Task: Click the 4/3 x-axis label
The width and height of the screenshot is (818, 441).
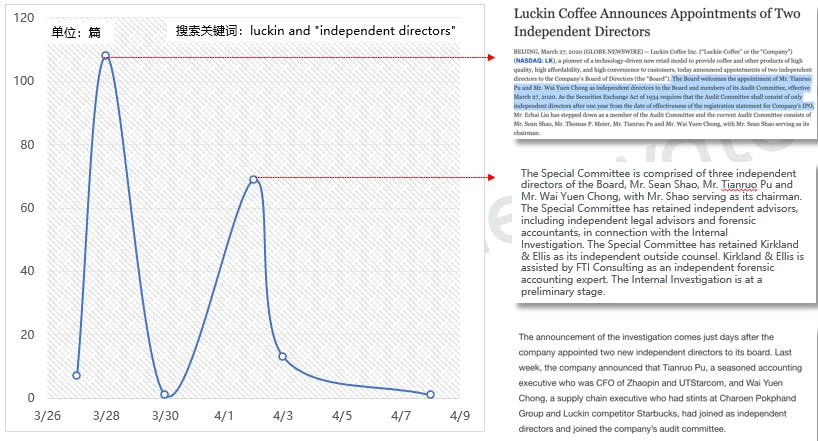Action: [283, 416]
